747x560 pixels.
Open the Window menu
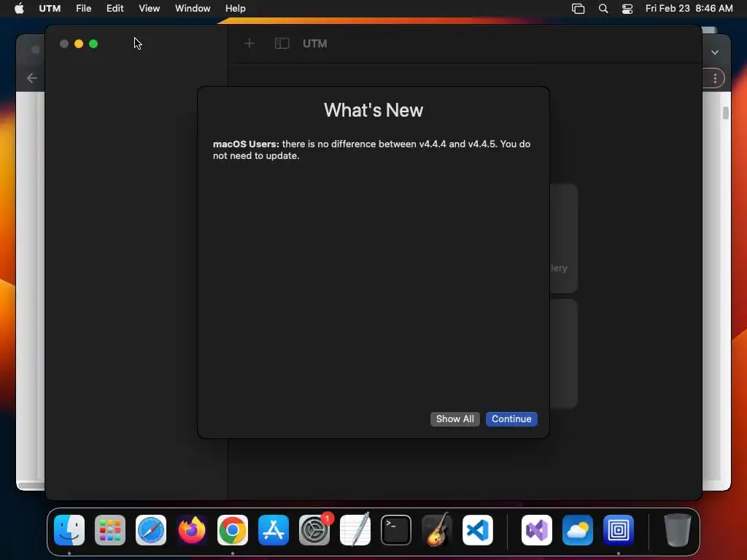point(193,9)
